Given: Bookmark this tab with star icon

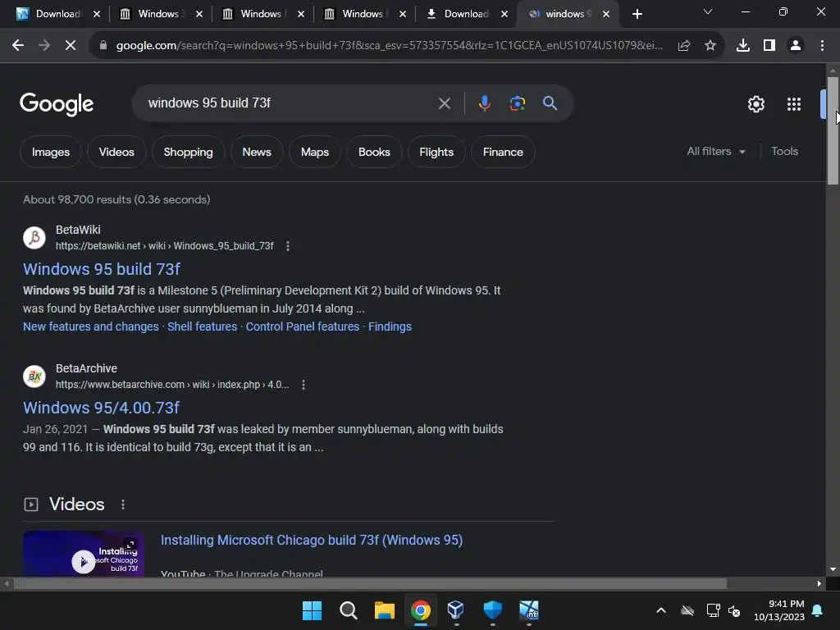Looking at the screenshot, I should click(x=710, y=46).
